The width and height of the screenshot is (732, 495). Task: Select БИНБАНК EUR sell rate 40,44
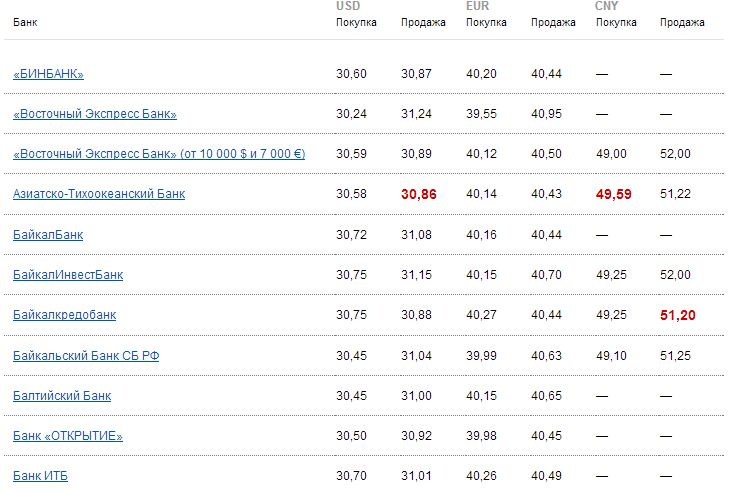tap(546, 74)
